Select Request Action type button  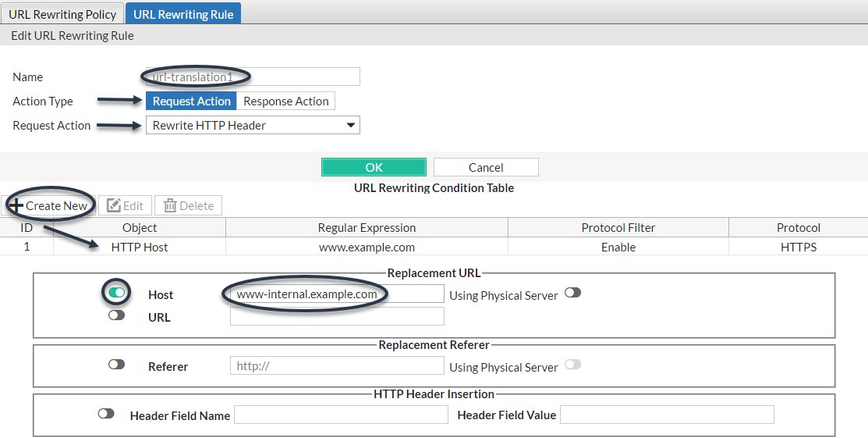191,101
